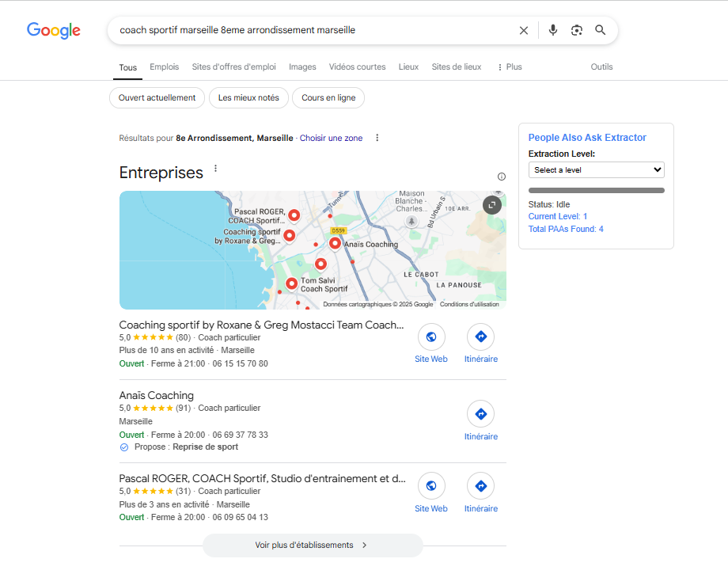Click LE CABOT label on map
728x574 pixels.
[421, 275]
